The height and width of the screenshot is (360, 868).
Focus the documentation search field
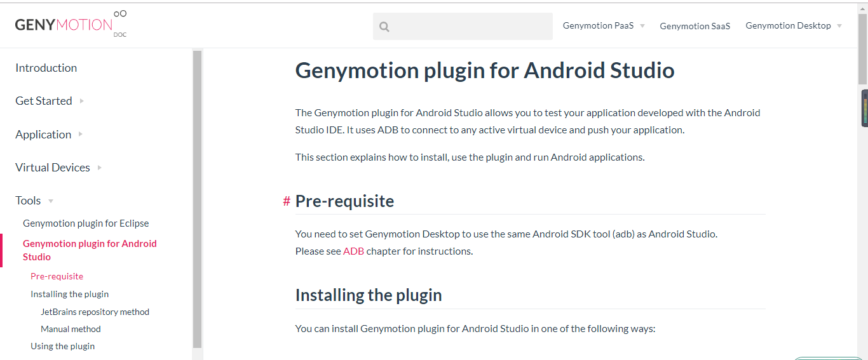coord(463,27)
